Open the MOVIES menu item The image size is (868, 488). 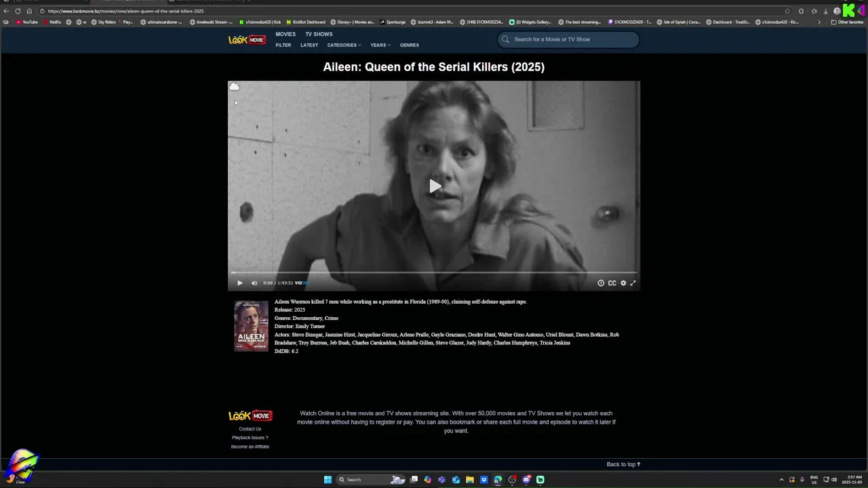coord(285,34)
